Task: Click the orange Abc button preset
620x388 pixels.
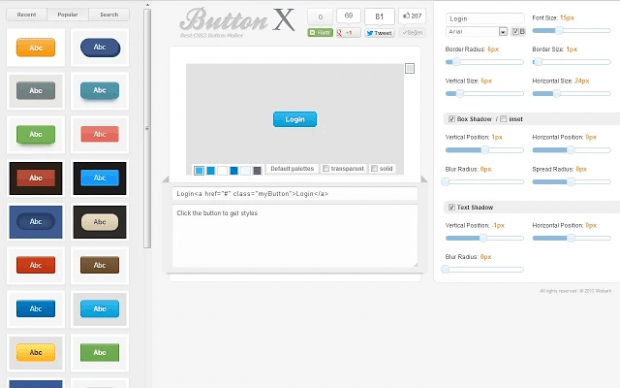Action: [x=36, y=47]
